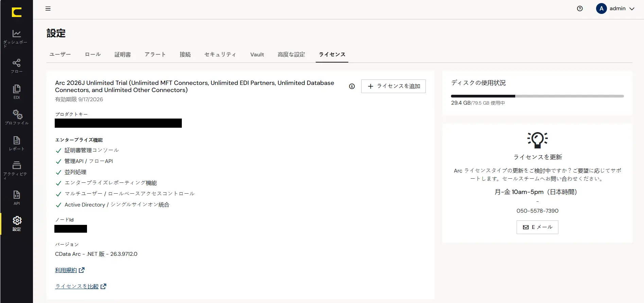
Task: Click the エンタープライズレポーティング機能 feature row
Action: coord(106,183)
